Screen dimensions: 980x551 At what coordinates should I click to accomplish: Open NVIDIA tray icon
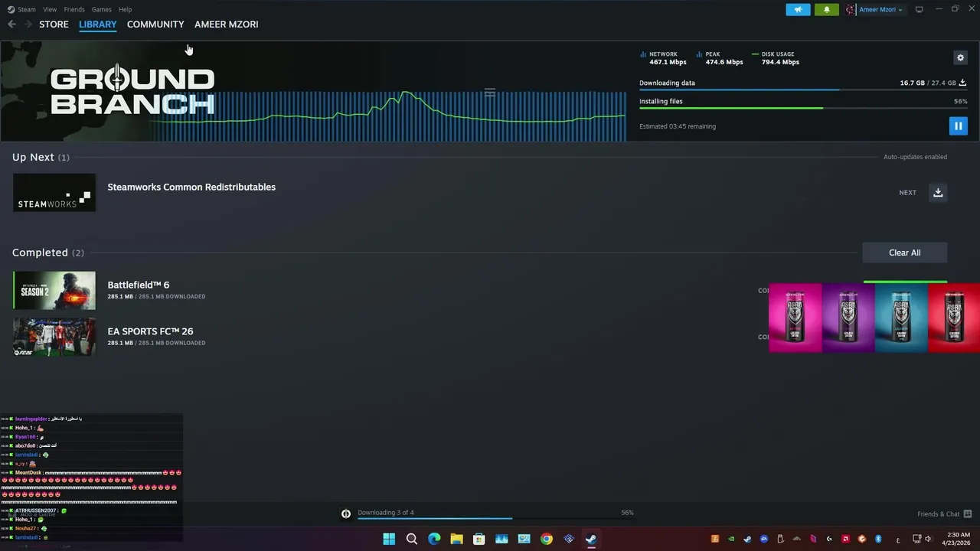click(731, 539)
